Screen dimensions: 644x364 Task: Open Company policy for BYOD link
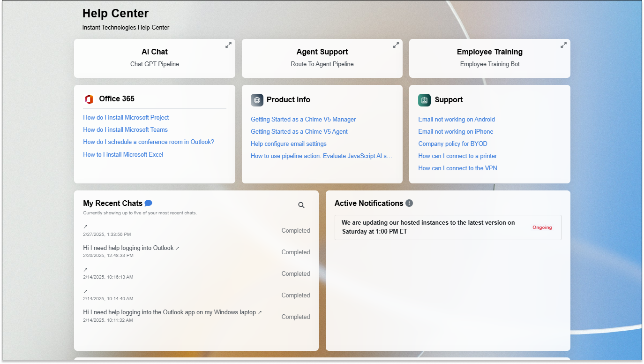[x=453, y=144]
